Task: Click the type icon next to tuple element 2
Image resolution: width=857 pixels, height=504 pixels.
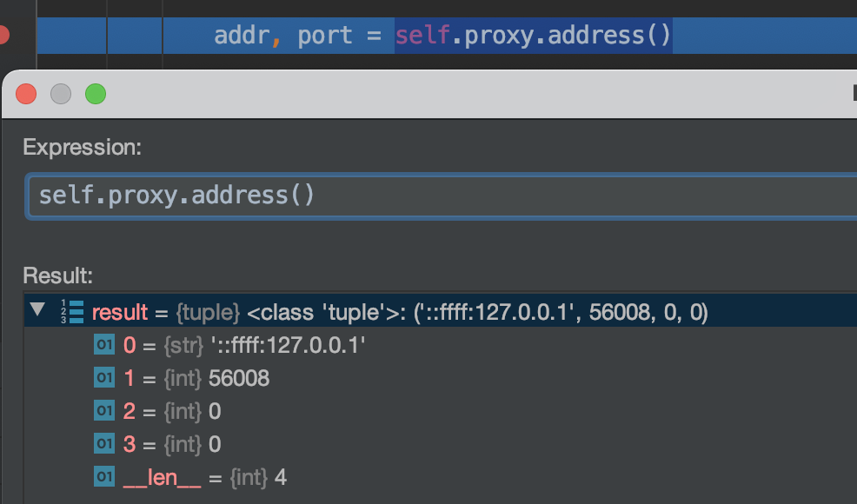Action: click(103, 411)
